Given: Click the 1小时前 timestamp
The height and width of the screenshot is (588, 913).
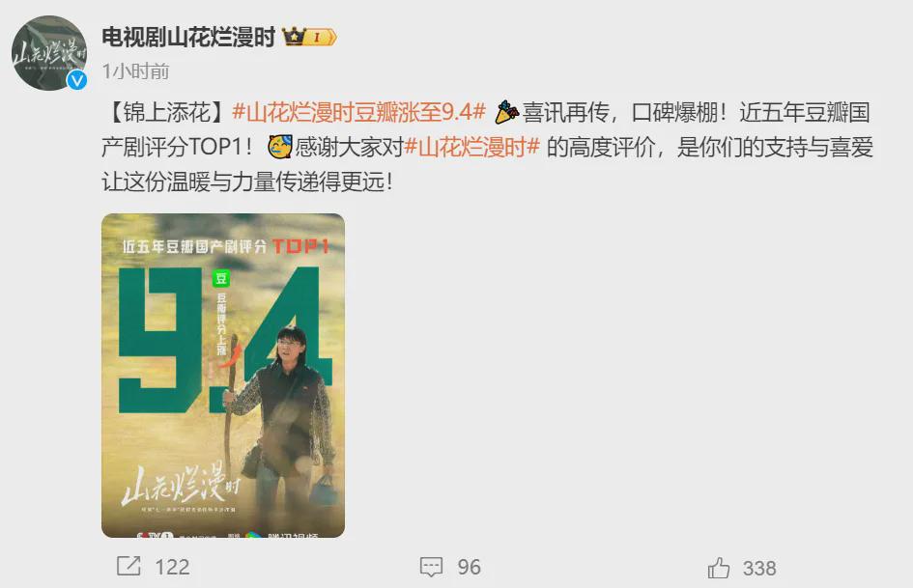Looking at the screenshot, I should point(135,71).
